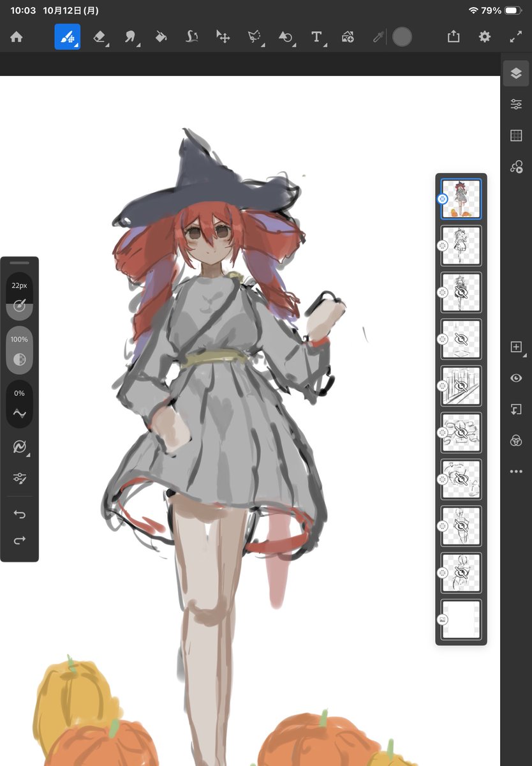
Task: Tap the clipping mask bent-arrow icon
Action: coord(516,409)
